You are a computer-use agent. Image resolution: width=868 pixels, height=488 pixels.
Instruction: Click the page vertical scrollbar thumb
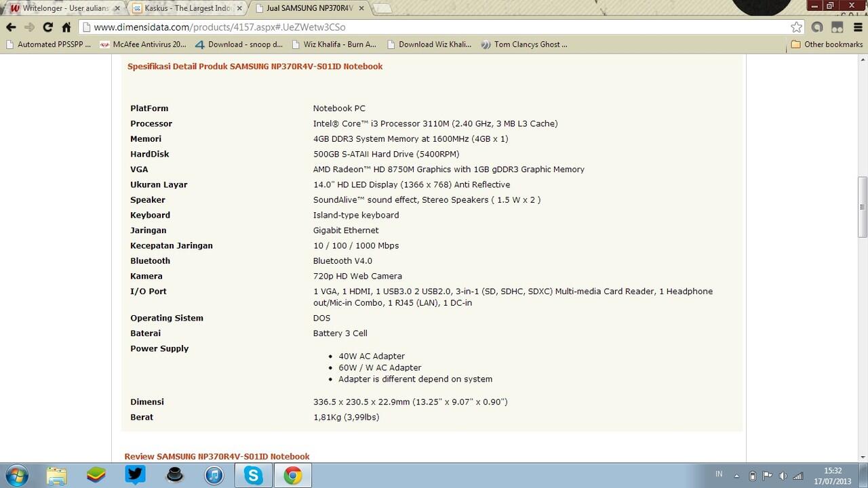(863, 207)
